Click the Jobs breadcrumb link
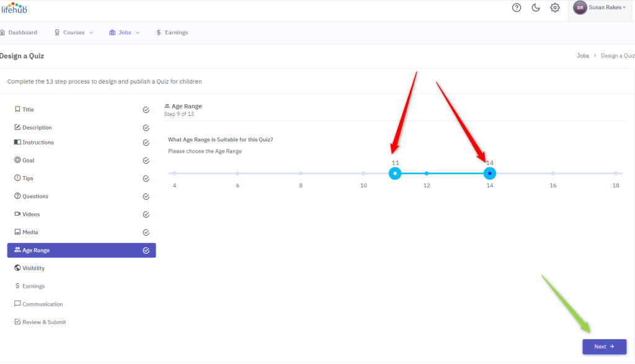 point(583,56)
